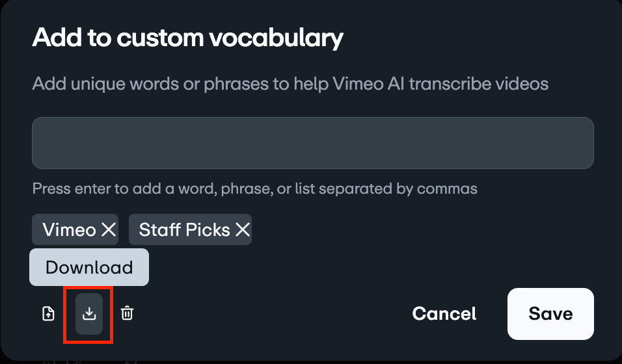622x364 pixels.
Task: Click the Download vocabulary icon
Action: click(x=89, y=314)
